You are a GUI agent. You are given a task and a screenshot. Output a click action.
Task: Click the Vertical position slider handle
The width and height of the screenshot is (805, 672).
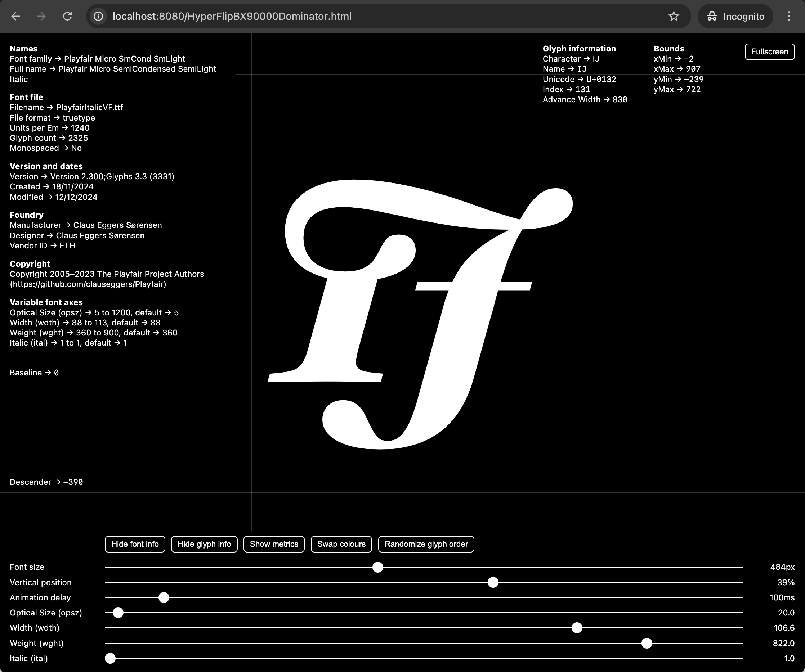493,582
